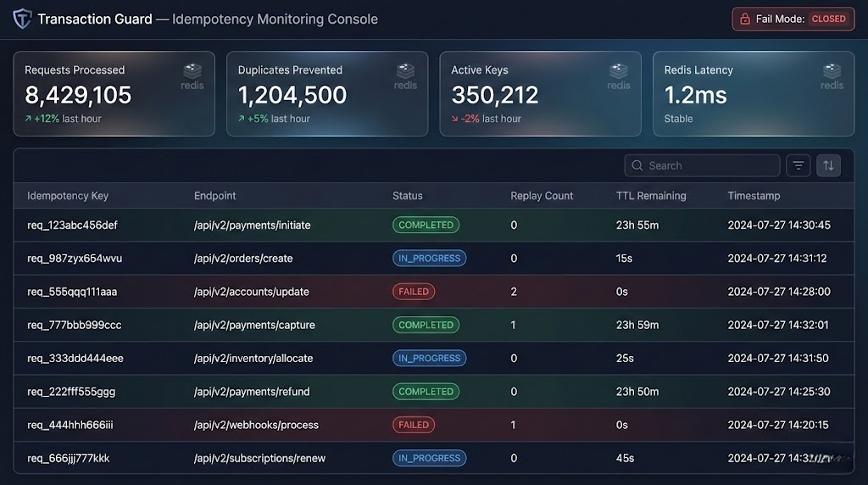Sort by TTL Remaining column header
Screen dimensions: 868x485
pos(651,195)
